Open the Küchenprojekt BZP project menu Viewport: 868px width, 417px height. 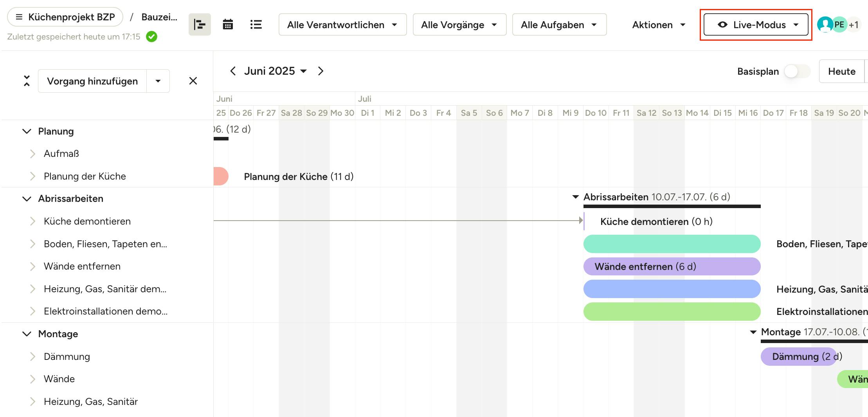65,17
